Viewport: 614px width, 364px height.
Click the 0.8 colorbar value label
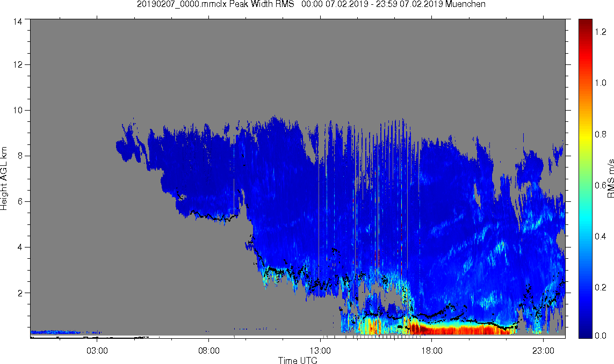(x=601, y=134)
